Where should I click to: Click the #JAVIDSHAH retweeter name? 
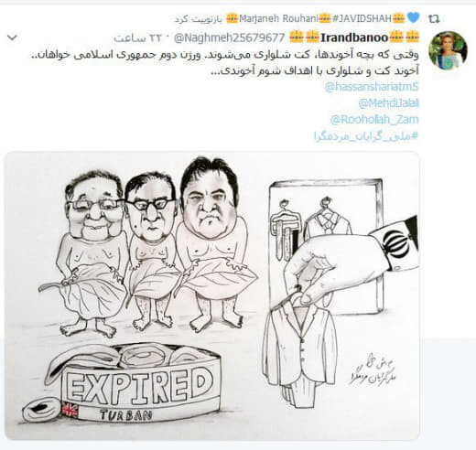point(362,18)
